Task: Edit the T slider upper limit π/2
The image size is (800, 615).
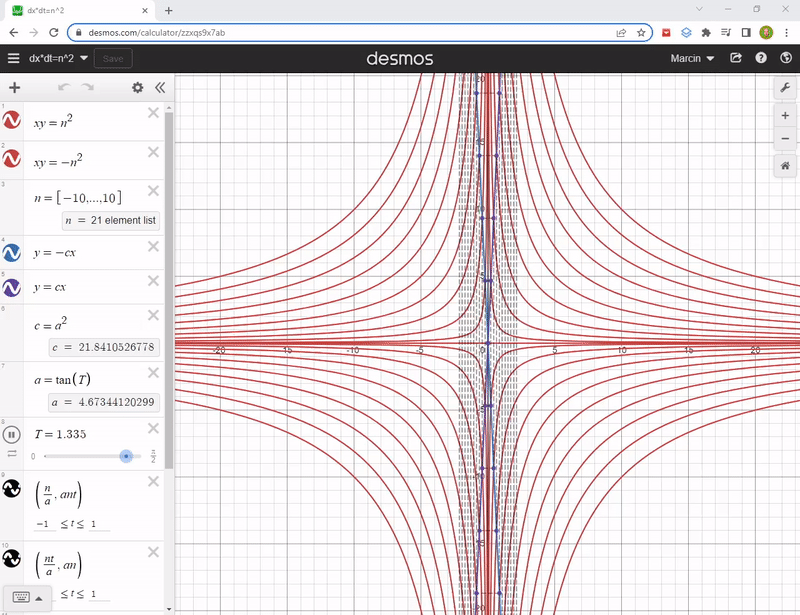Action: tap(153, 456)
